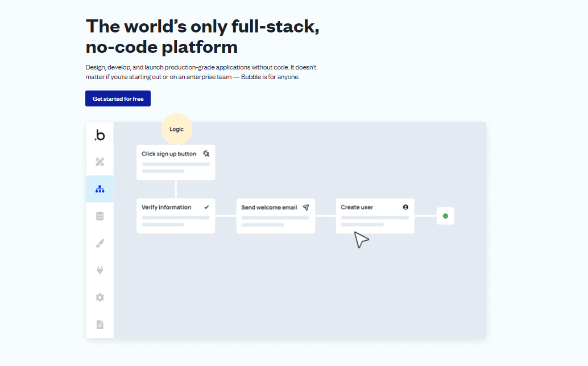Click the paper plane icon on email card
The height and width of the screenshot is (366, 588).
[306, 207]
